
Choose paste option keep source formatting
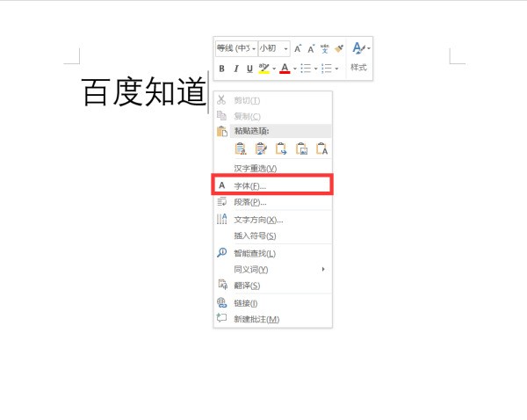pos(241,148)
